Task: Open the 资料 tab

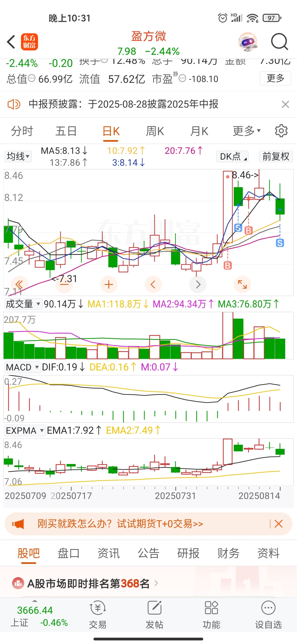Action: tap(268, 553)
